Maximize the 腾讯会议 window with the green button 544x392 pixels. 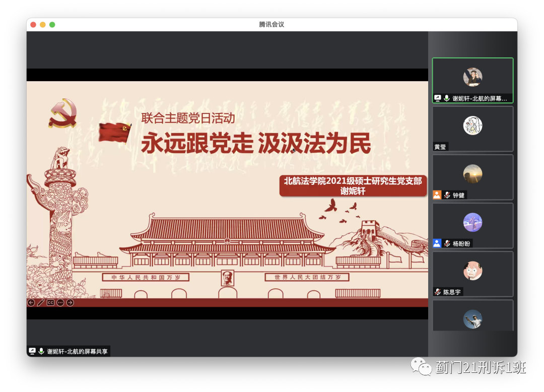(52, 25)
